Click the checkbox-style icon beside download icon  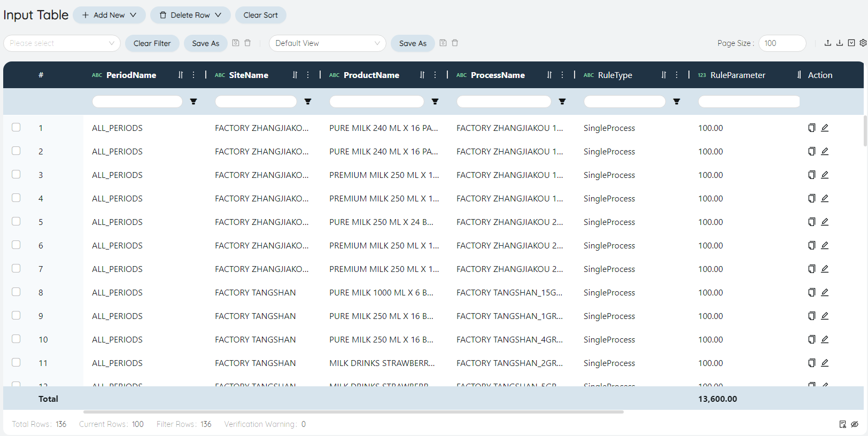[851, 43]
